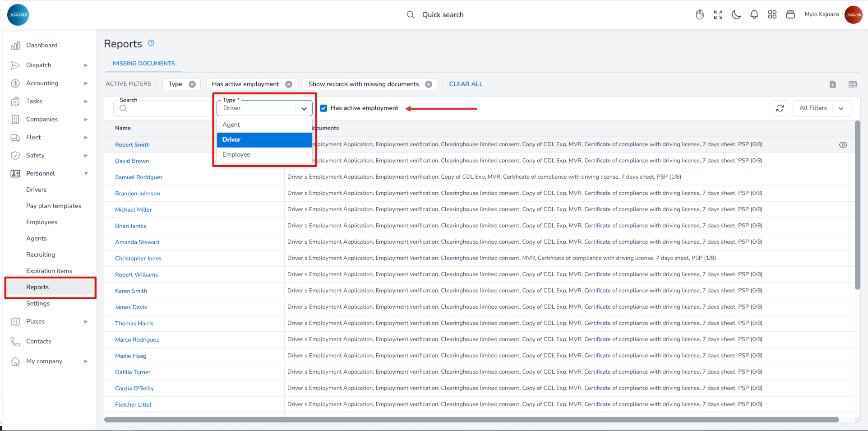Open the column layout table icon
Image resolution: width=868 pixels, height=431 pixels.
tap(852, 84)
